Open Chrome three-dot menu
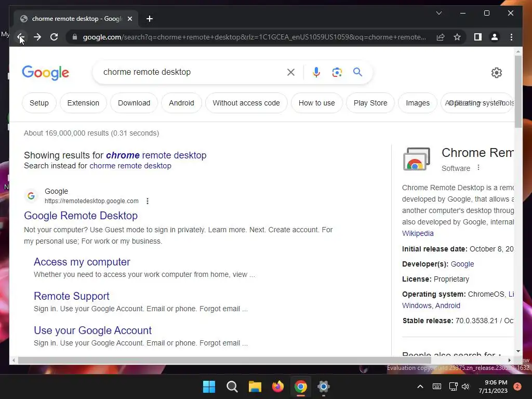Image resolution: width=532 pixels, height=399 pixels. tap(511, 37)
